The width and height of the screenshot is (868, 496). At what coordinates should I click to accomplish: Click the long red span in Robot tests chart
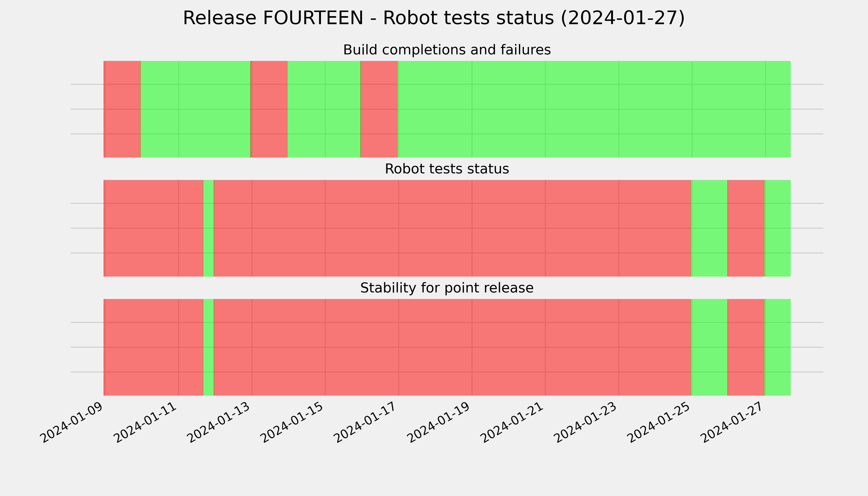pyautogui.click(x=452, y=228)
